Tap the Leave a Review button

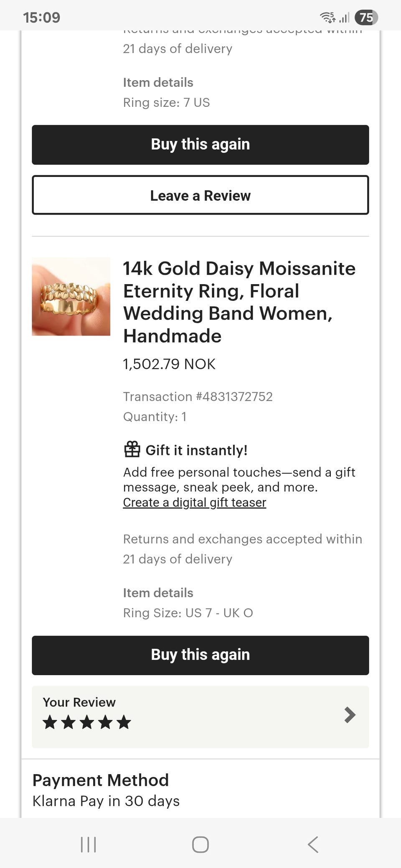(x=200, y=195)
